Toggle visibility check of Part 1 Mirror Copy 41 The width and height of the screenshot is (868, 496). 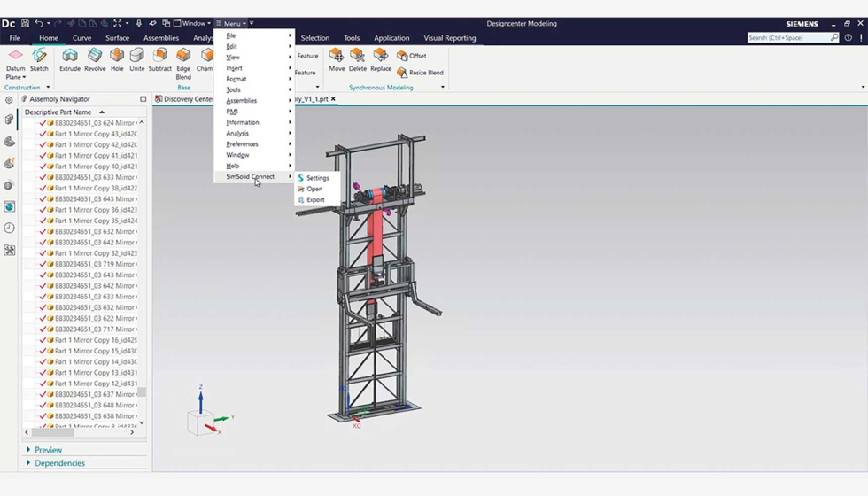[x=43, y=156]
